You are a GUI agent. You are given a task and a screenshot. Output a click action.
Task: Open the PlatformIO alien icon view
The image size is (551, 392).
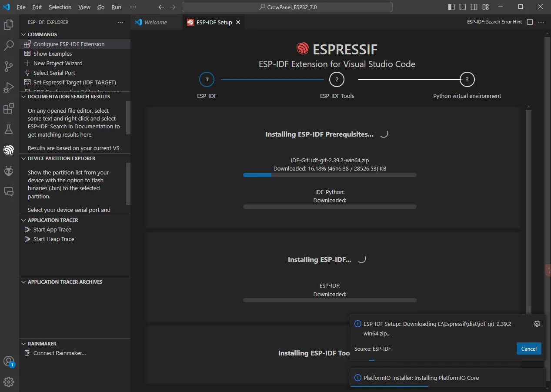pos(9,171)
